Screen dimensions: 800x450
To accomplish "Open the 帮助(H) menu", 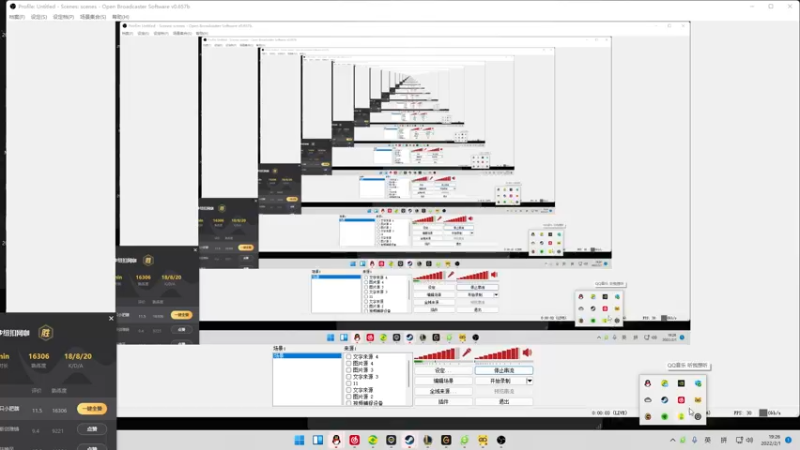I will pos(120,17).
